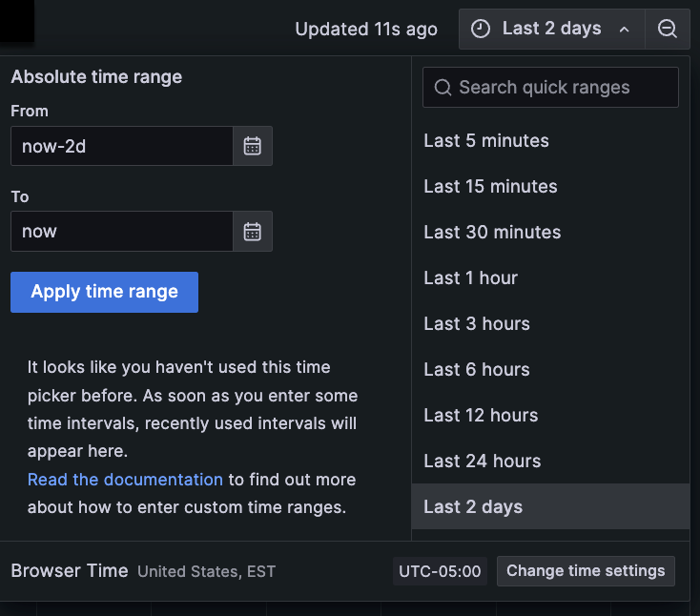Click the From input showing now-2d
700x616 pixels.
pos(121,146)
